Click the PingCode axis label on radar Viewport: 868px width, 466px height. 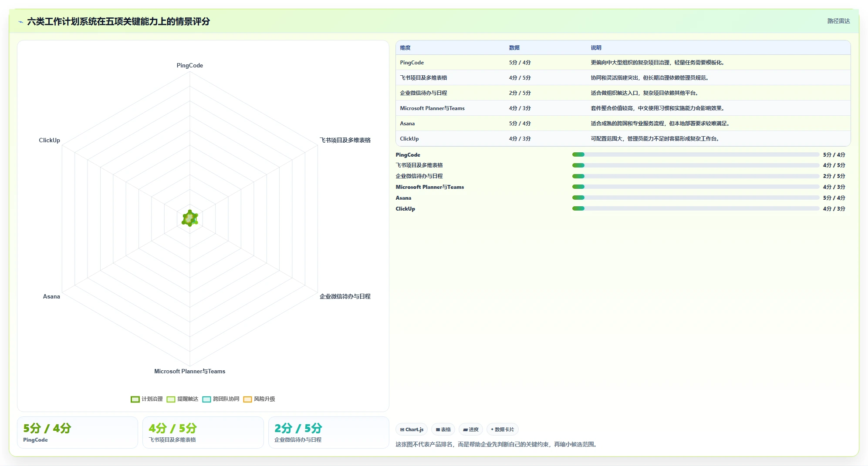189,66
